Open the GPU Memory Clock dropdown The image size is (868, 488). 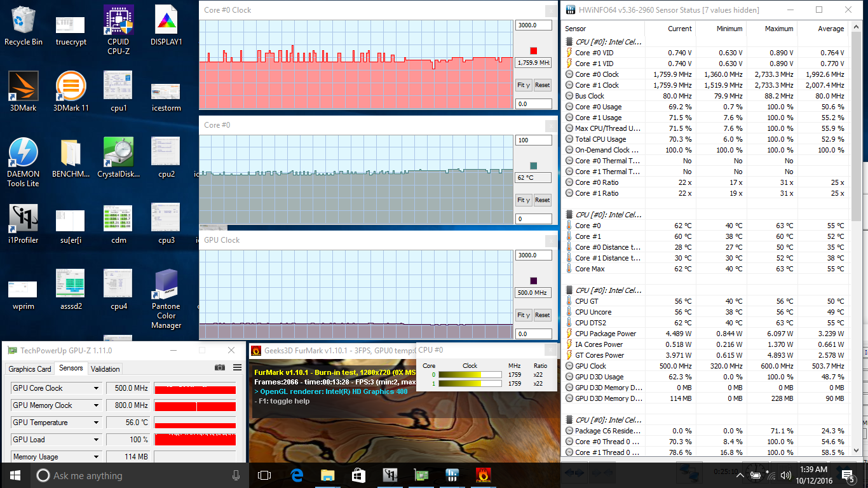[x=97, y=405]
